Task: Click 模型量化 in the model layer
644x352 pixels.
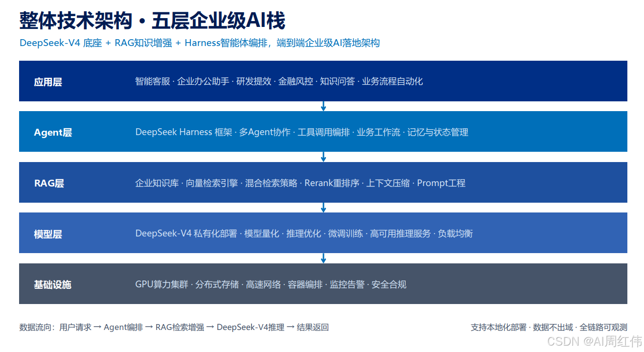Action: (x=262, y=234)
